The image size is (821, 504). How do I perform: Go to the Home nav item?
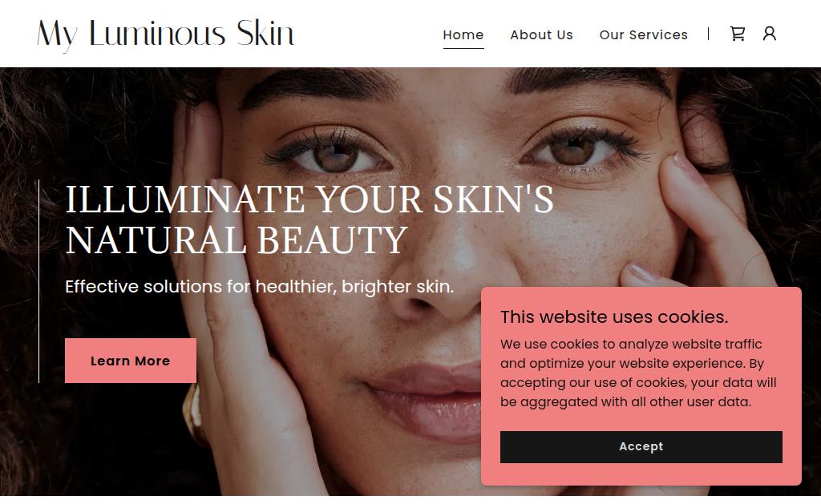[463, 34]
